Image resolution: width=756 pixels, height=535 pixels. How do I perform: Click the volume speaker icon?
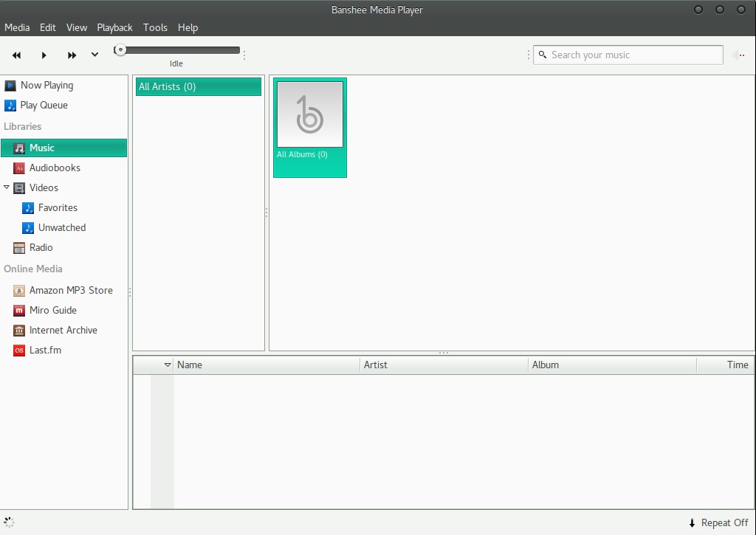pyautogui.click(x=738, y=55)
